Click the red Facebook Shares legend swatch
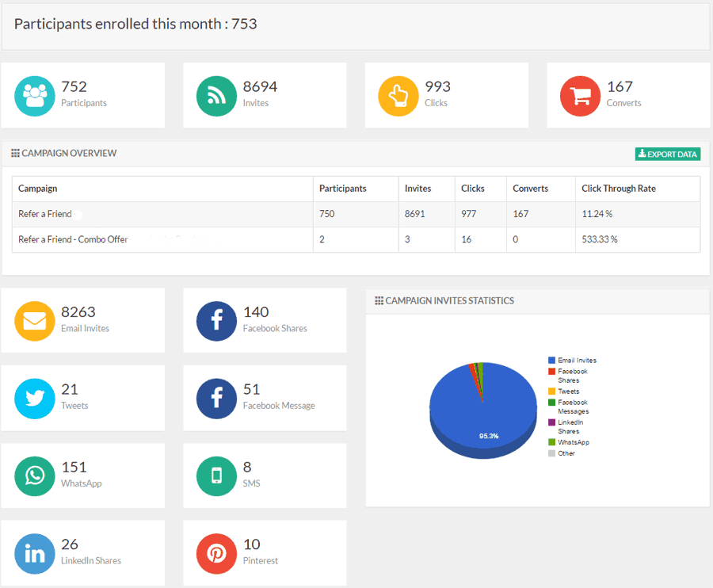Screen dimensions: 713x588 click(x=551, y=372)
